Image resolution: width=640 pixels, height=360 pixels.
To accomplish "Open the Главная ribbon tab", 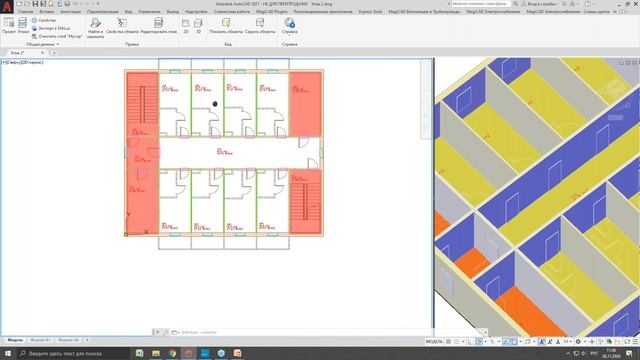I will click(x=25, y=12).
